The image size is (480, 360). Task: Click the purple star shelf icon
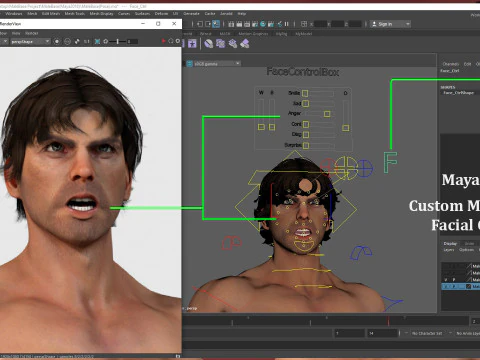[192, 44]
